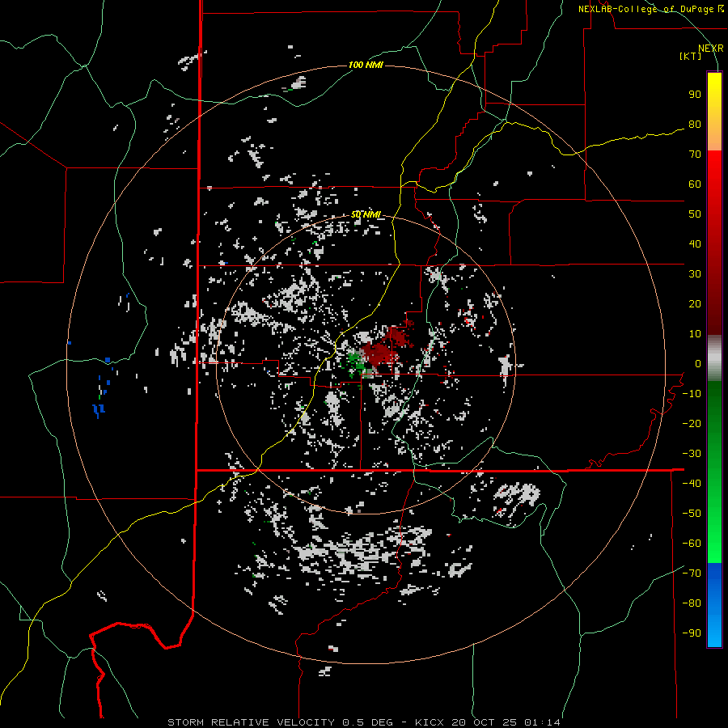Click the 50 NMI range ring label
The height and width of the screenshot is (728, 728).
click(366, 214)
